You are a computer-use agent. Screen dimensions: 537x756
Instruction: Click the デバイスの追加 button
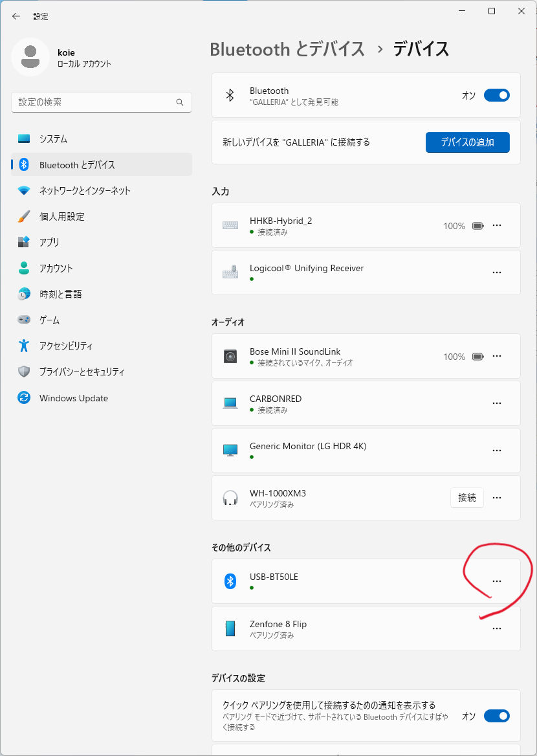click(468, 142)
